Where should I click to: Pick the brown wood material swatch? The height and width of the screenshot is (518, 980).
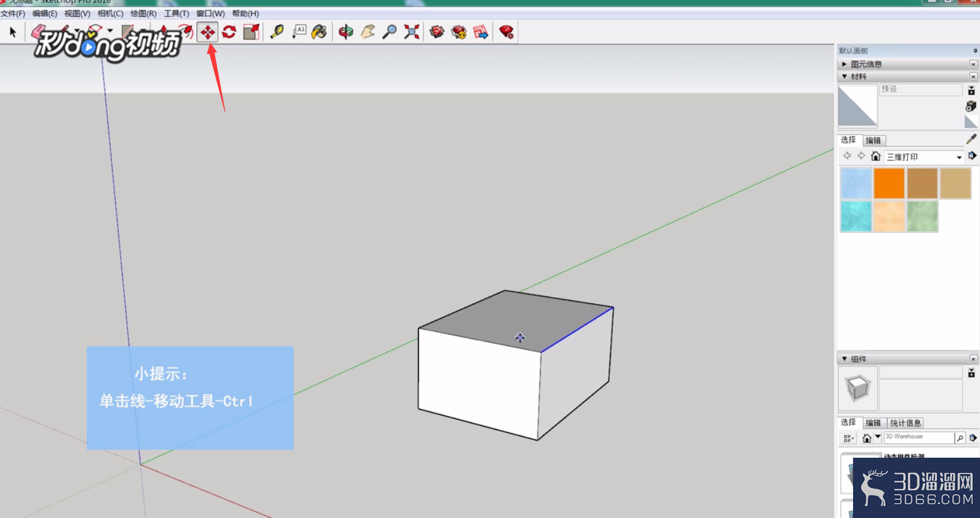[922, 183]
